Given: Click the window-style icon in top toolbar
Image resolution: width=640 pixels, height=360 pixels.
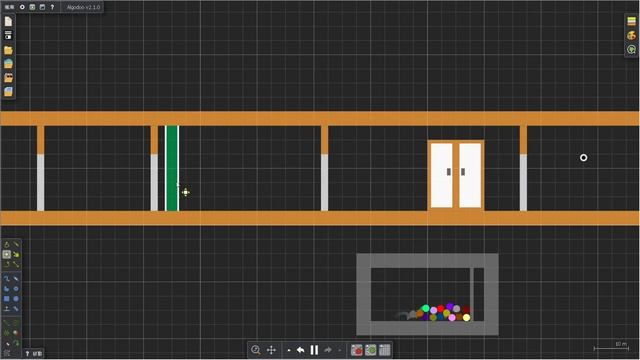Looking at the screenshot, I should (x=42, y=7).
